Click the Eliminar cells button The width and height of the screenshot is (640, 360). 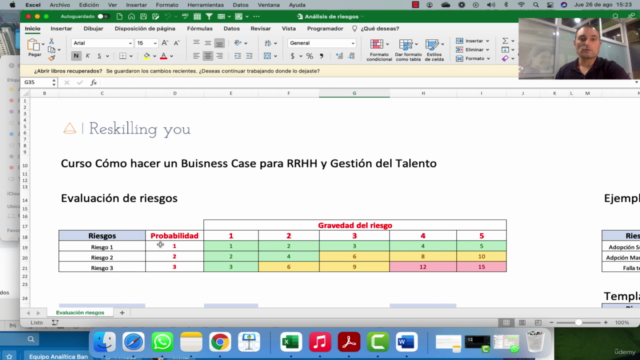[473, 49]
